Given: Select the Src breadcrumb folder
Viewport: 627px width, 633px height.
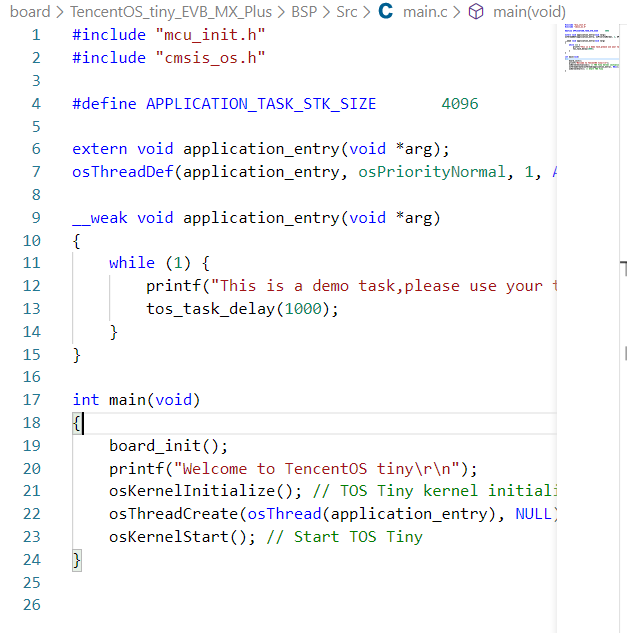Looking at the screenshot, I should point(347,12).
